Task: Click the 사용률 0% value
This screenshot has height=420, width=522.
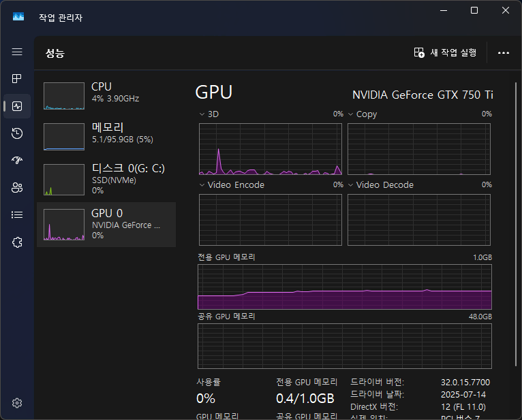Action: (x=206, y=398)
